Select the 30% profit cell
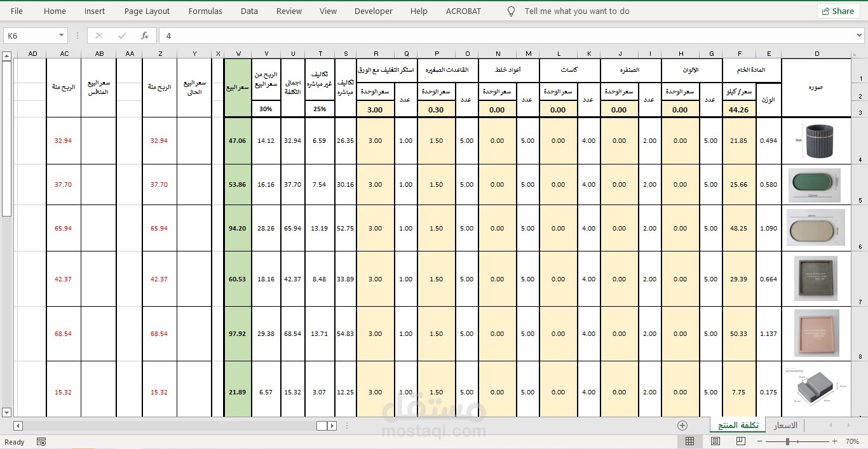 click(266, 109)
